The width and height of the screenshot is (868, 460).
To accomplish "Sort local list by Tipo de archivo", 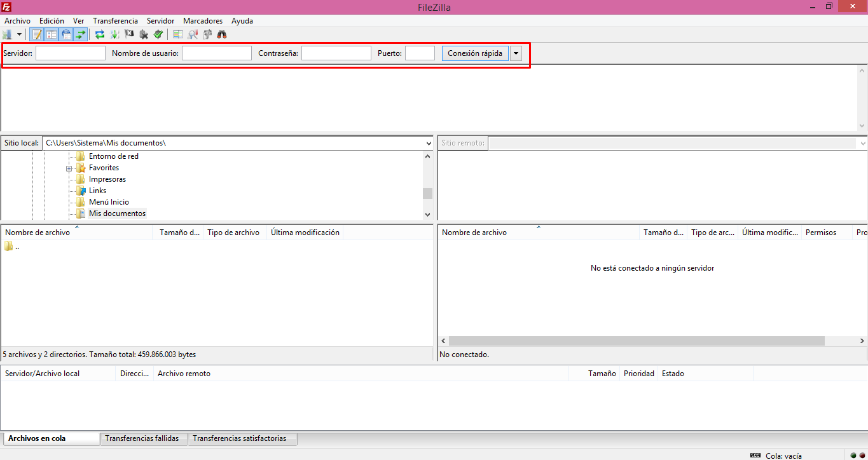I will click(x=233, y=233).
